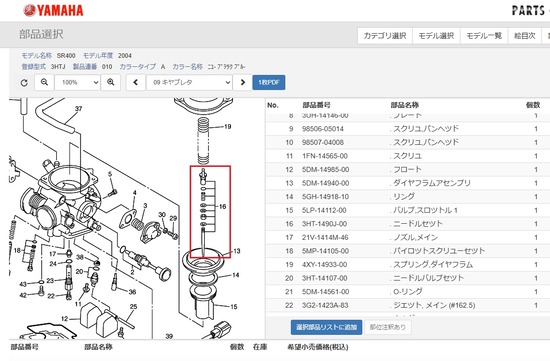
Task: Select part row 9 98506-05014
Action: pyautogui.click(x=408, y=129)
